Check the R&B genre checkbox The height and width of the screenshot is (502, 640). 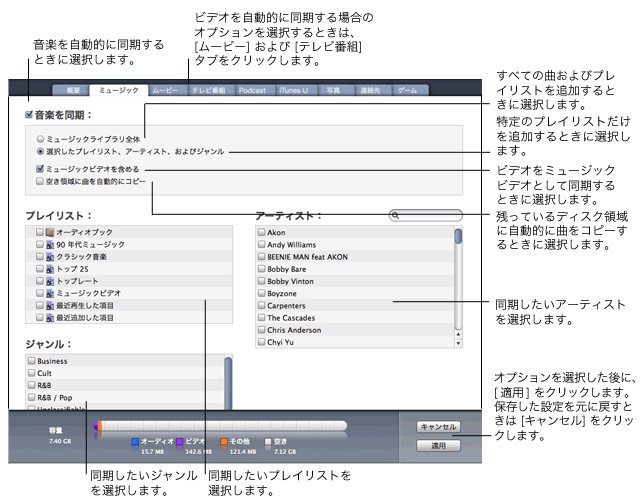coord(31,385)
